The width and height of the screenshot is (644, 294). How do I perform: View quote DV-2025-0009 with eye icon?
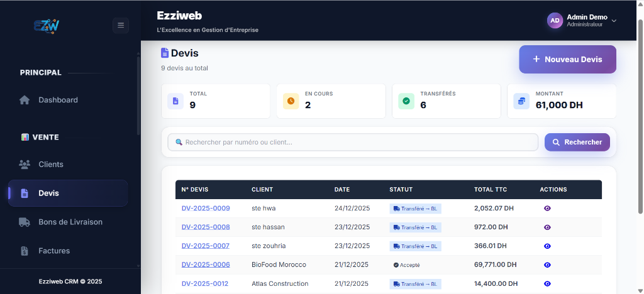point(547,209)
